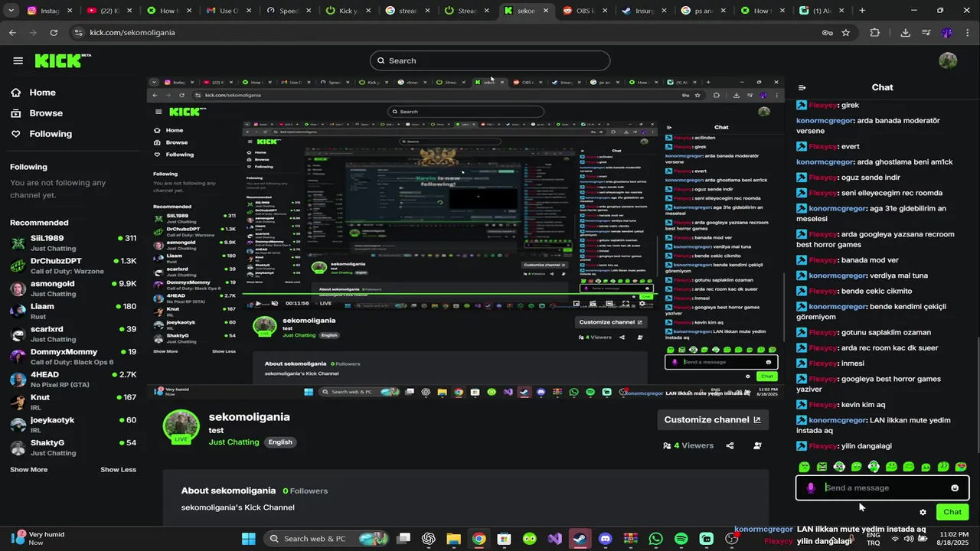Click the taskbar Search web & PC box
Viewport: 980px width, 551px height.
point(325,539)
